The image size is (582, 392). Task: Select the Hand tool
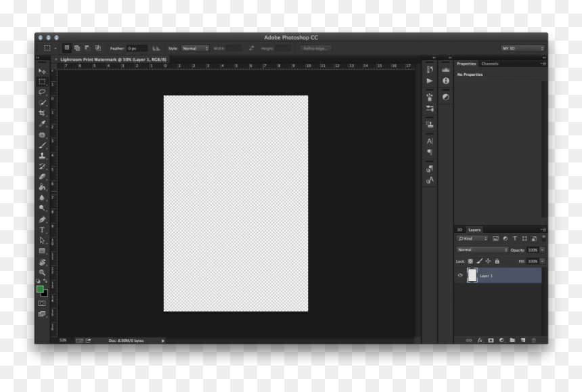[43, 262]
